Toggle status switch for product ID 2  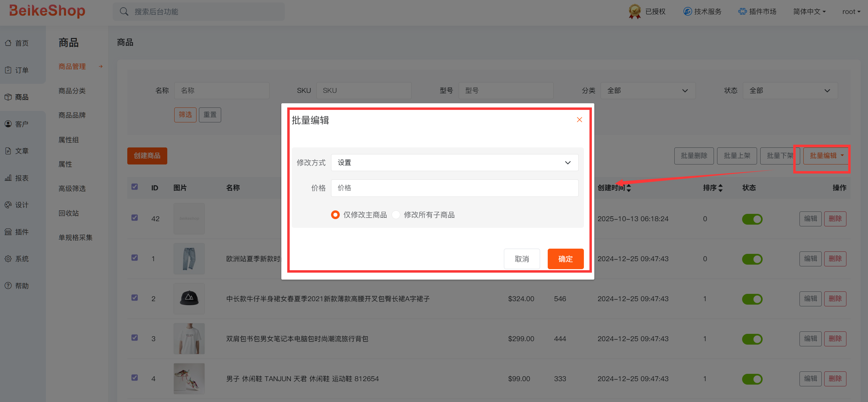(x=752, y=299)
